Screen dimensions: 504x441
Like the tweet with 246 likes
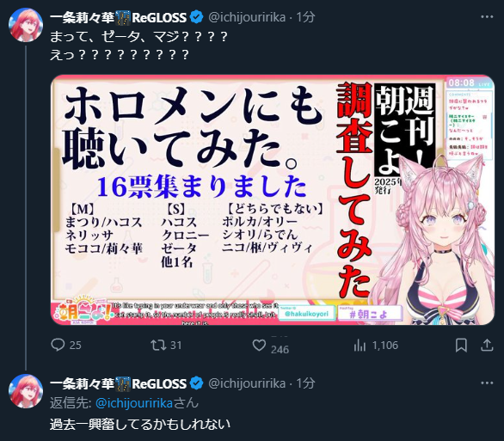[x=259, y=345]
